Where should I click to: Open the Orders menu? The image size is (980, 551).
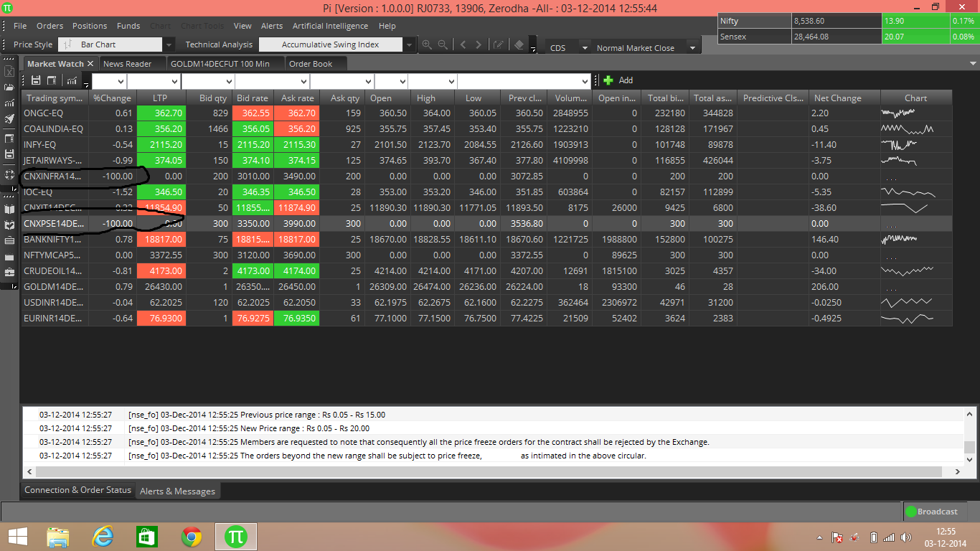[x=50, y=26]
